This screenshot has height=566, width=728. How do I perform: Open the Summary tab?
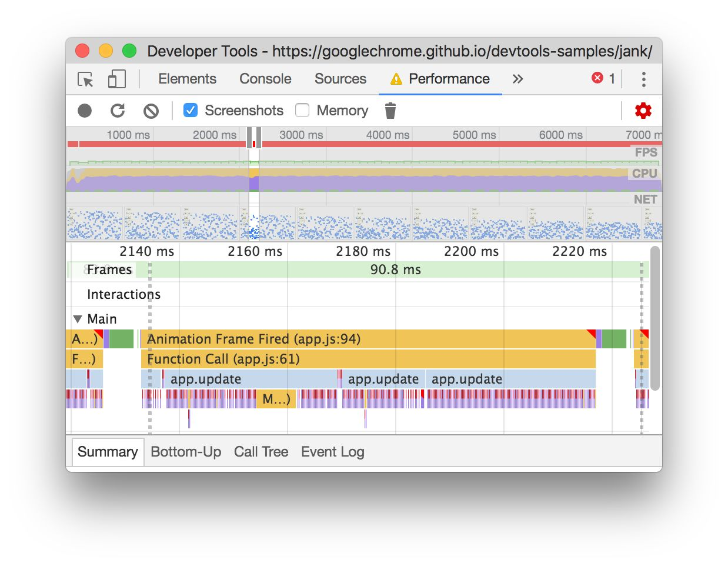tap(108, 452)
